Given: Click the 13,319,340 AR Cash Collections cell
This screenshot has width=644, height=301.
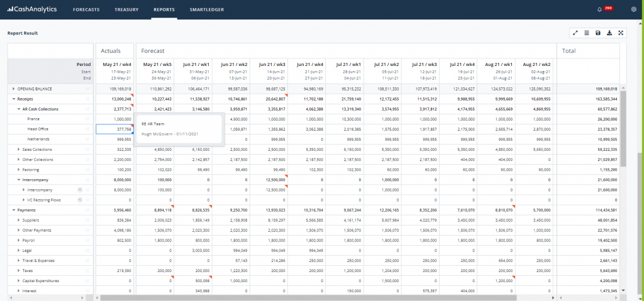Looking at the screenshot, I should click(x=345, y=109).
